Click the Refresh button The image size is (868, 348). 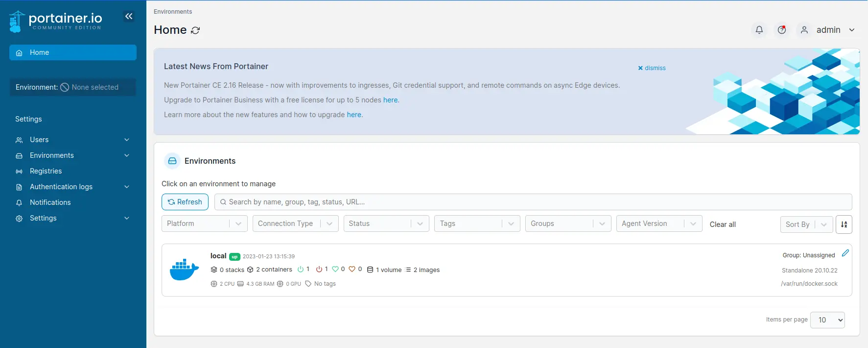point(185,202)
